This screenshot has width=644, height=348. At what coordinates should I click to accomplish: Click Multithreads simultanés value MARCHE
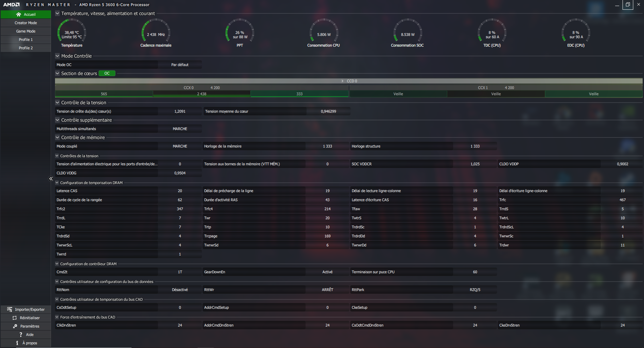(x=180, y=129)
